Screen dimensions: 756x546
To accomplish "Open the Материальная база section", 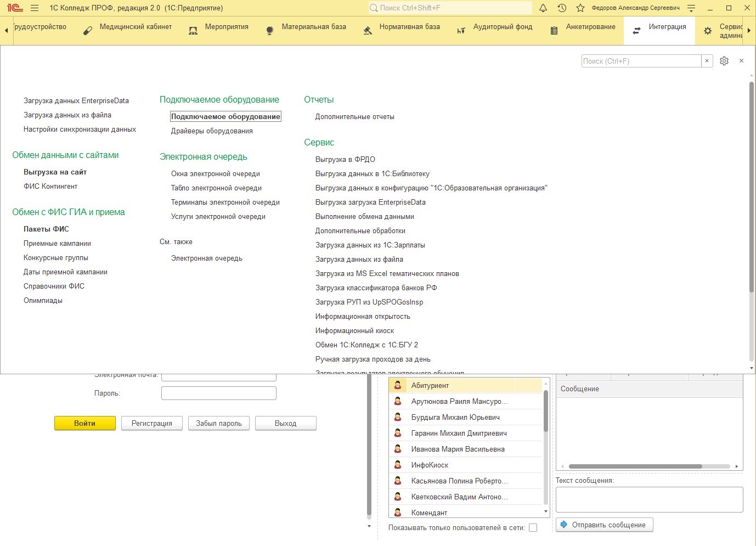I will (x=306, y=31).
